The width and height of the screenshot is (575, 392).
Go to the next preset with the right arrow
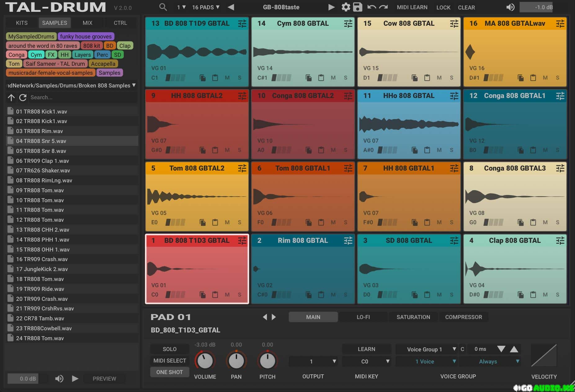coord(331,7)
